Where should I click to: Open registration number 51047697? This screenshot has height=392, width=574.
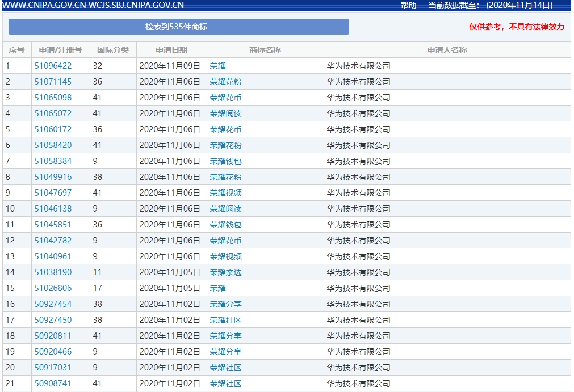click(x=53, y=193)
